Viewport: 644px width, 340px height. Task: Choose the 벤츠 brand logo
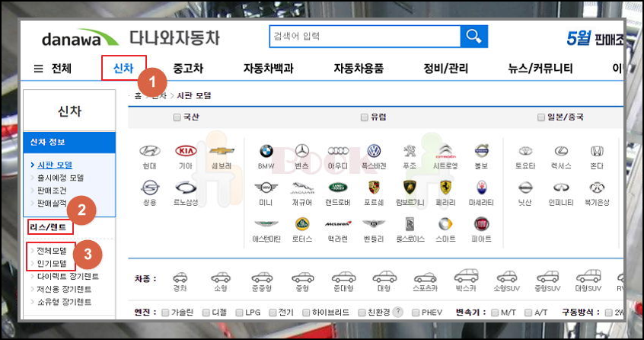(x=302, y=151)
